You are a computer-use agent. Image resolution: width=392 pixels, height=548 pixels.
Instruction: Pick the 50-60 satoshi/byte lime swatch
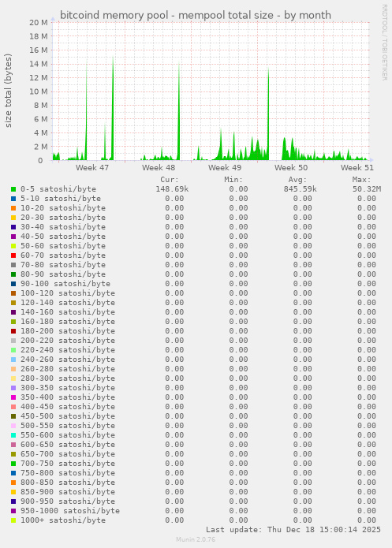pyautogui.click(x=13, y=246)
